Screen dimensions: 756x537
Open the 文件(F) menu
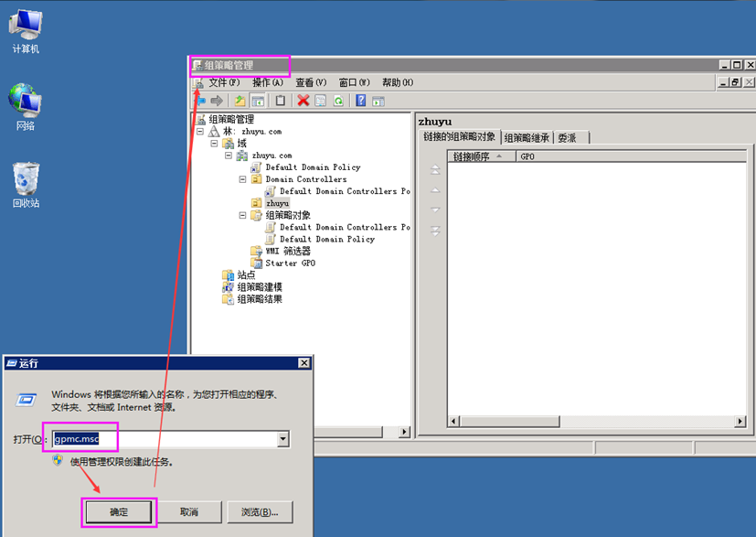(224, 82)
